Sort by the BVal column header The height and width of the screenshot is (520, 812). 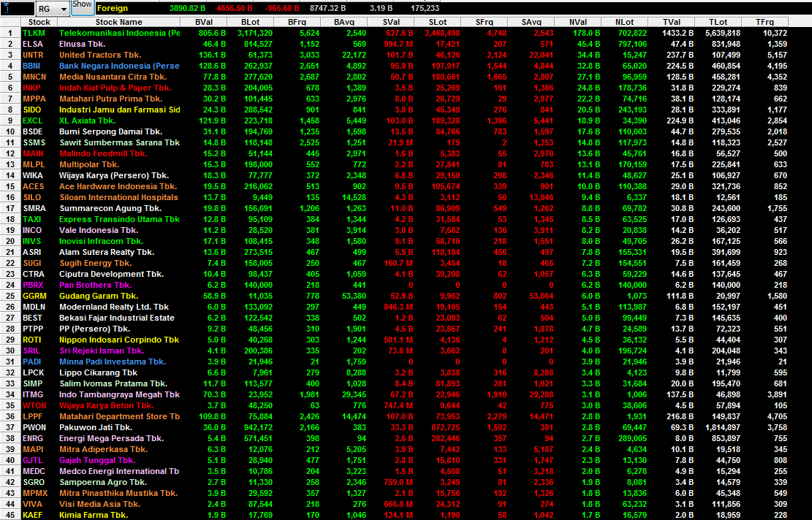coord(203,22)
